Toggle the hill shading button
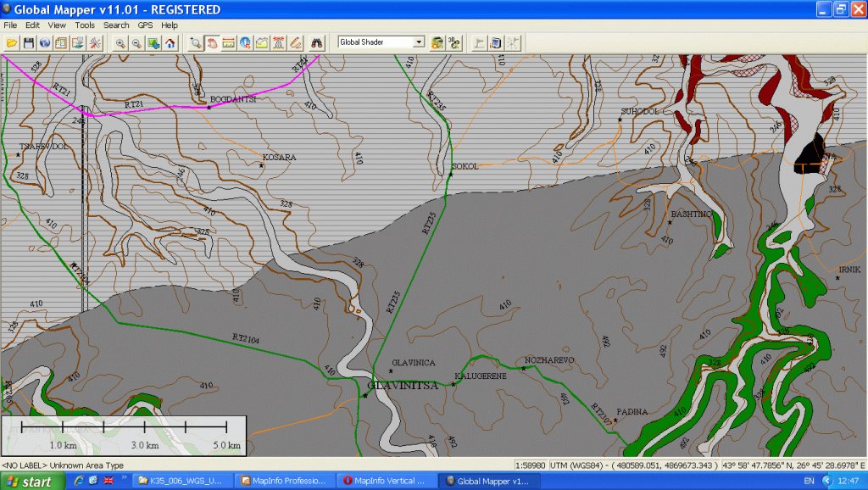 coord(437,42)
